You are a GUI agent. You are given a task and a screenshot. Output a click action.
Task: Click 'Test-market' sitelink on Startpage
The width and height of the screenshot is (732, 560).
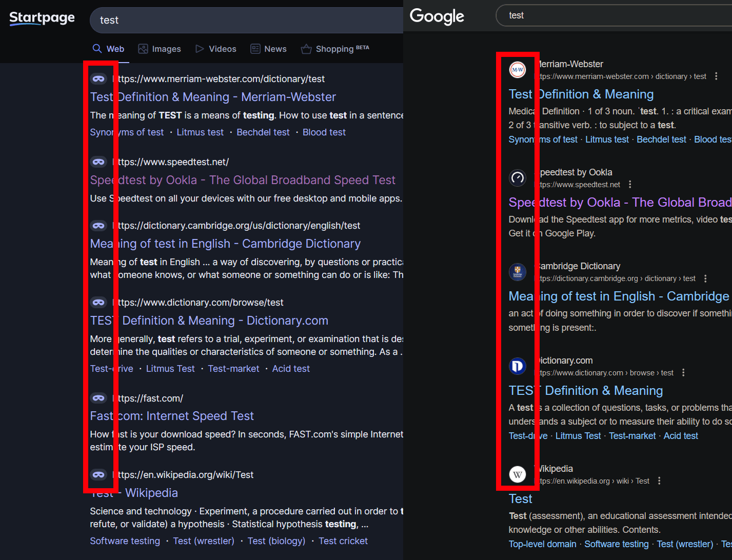click(x=233, y=369)
